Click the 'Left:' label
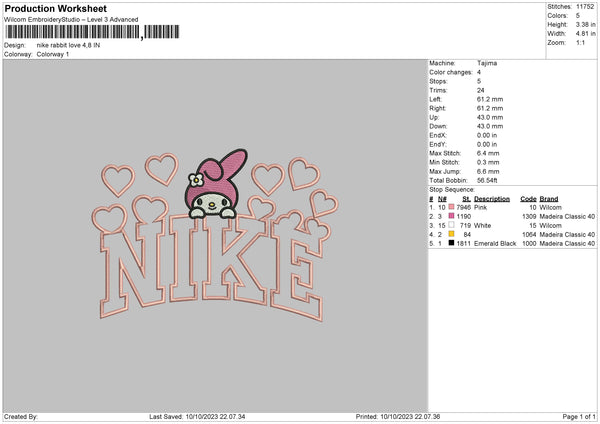The width and height of the screenshot is (600, 424). click(x=435, y=99)
